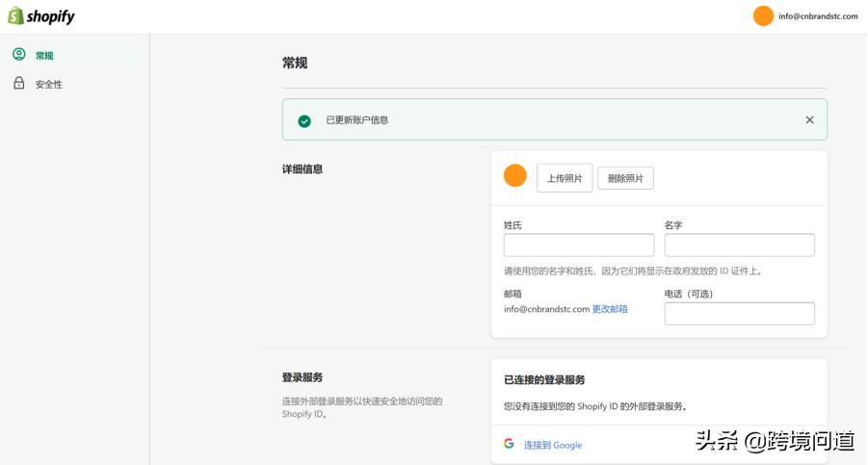Click 删除照片 button
Screen dimensions: 868x465
click(625, 178)
